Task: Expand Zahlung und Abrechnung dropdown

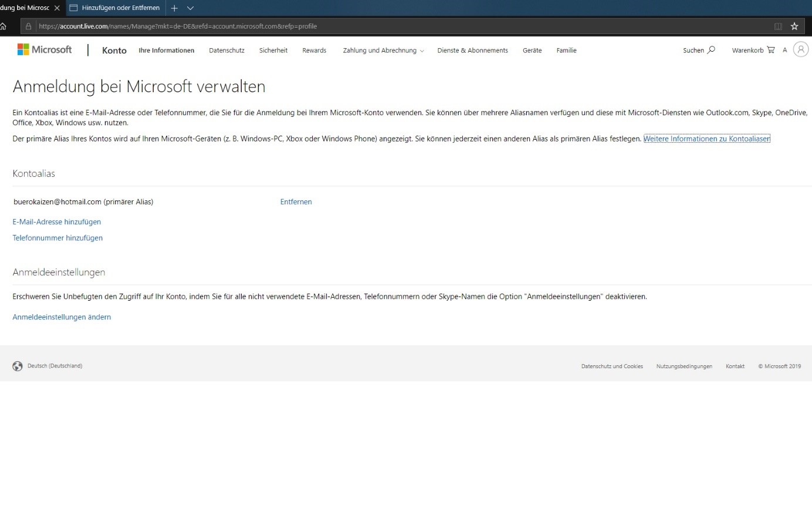Action: point(383,51)
